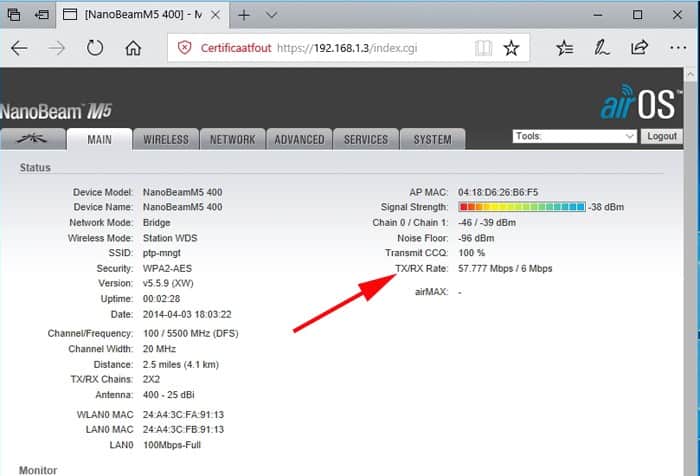Click the Security value WPA2-AES

click(x=167, y=268)
